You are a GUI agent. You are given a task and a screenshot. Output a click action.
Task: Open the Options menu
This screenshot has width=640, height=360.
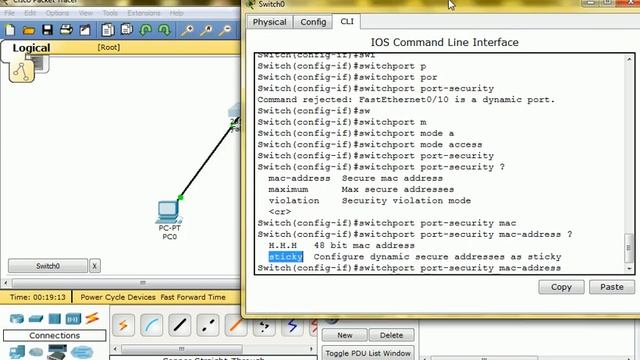tap(57, 13)
